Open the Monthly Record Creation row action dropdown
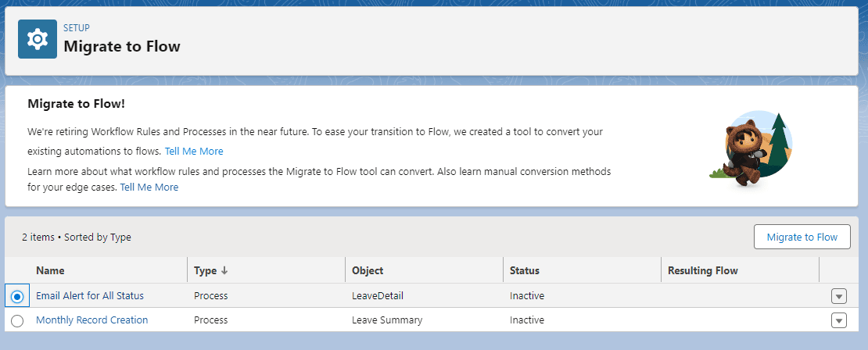 click(838, 320)
